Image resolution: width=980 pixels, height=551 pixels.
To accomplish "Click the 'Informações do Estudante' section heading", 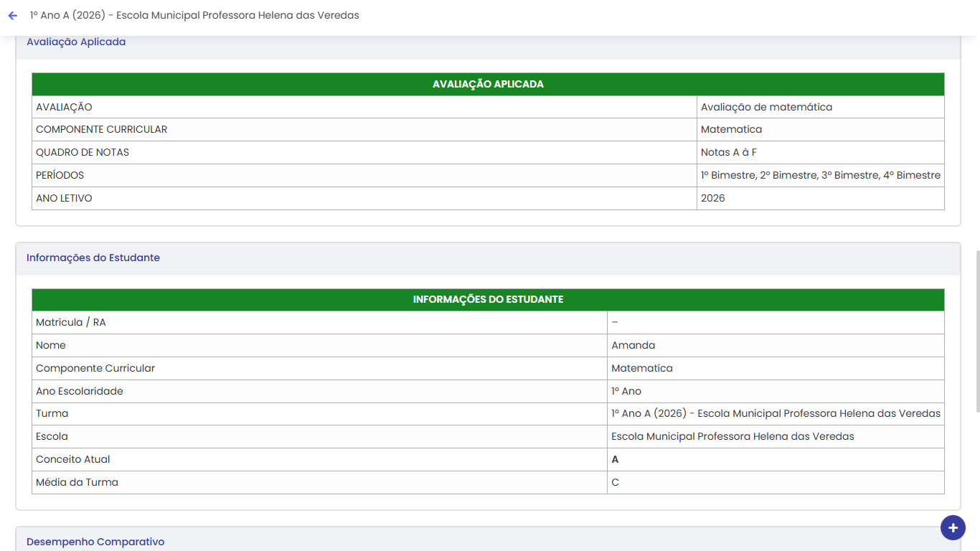I will 93,258.
